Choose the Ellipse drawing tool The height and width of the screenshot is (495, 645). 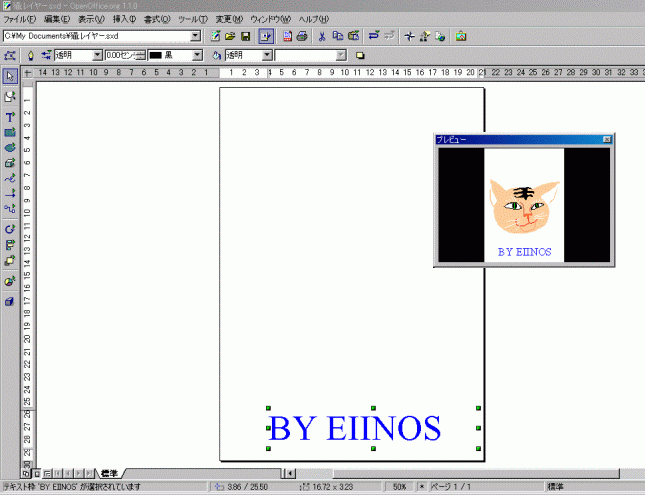(x=10, y=147)
